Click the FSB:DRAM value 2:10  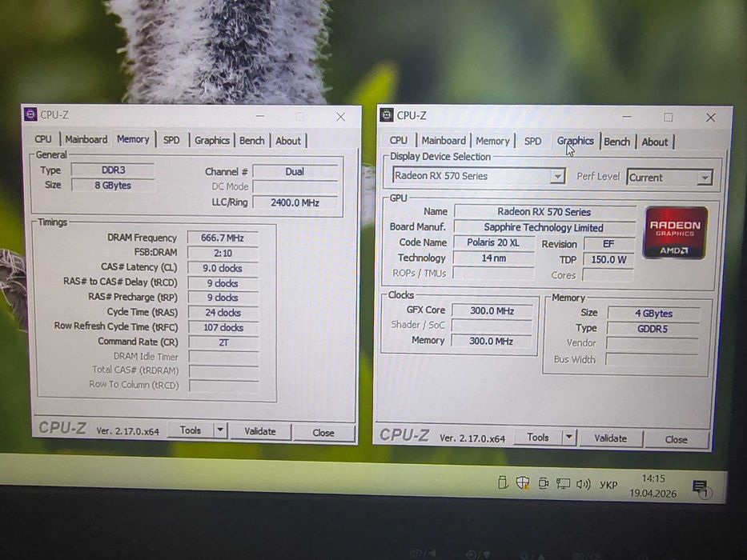223,253
